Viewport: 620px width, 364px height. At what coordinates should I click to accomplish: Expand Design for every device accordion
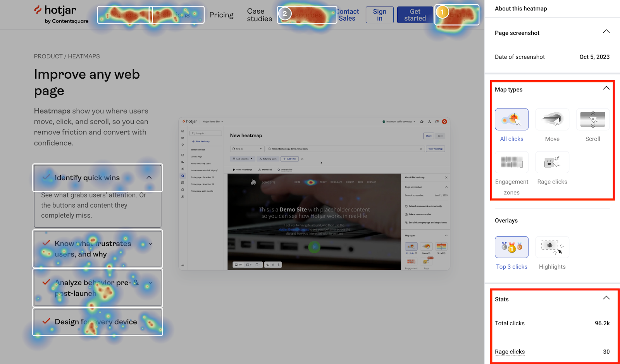pyautogui.click(x=98, y=322)
